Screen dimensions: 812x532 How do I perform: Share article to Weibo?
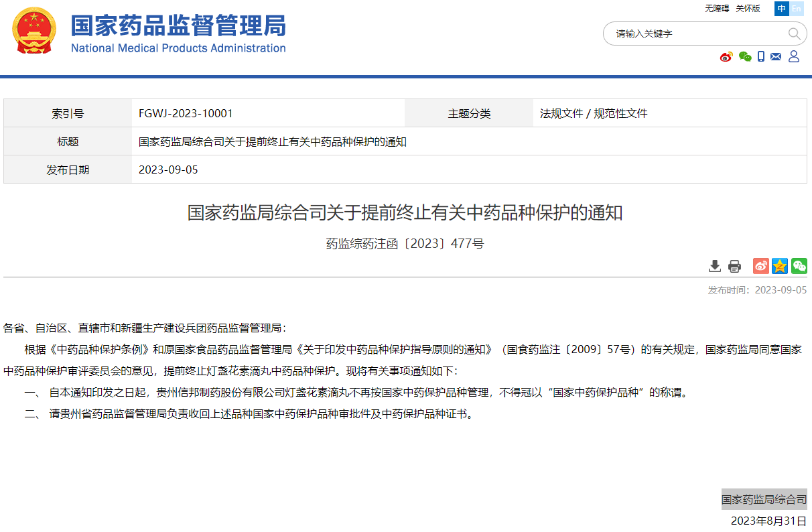[760, 266]
